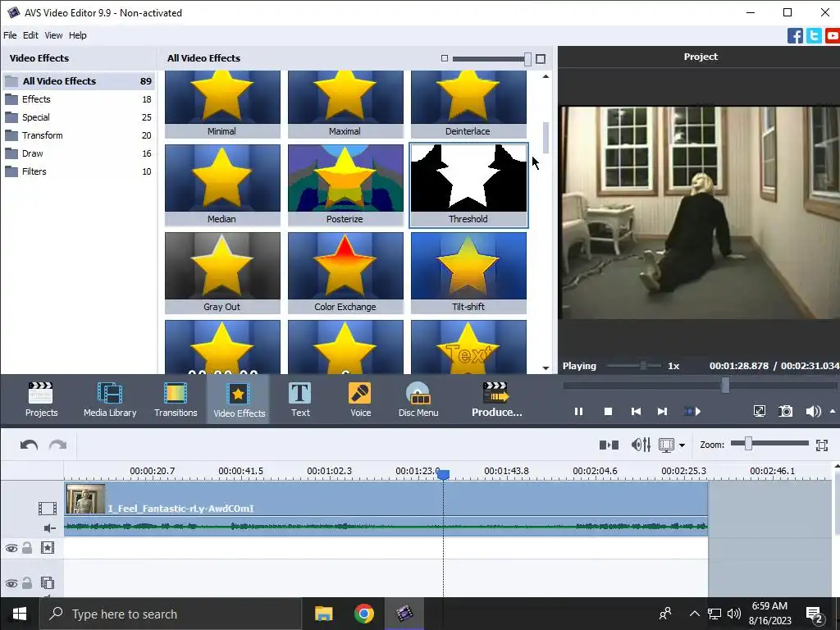Open the Disc Menu section
840x630 pixels.
[418, 399]
